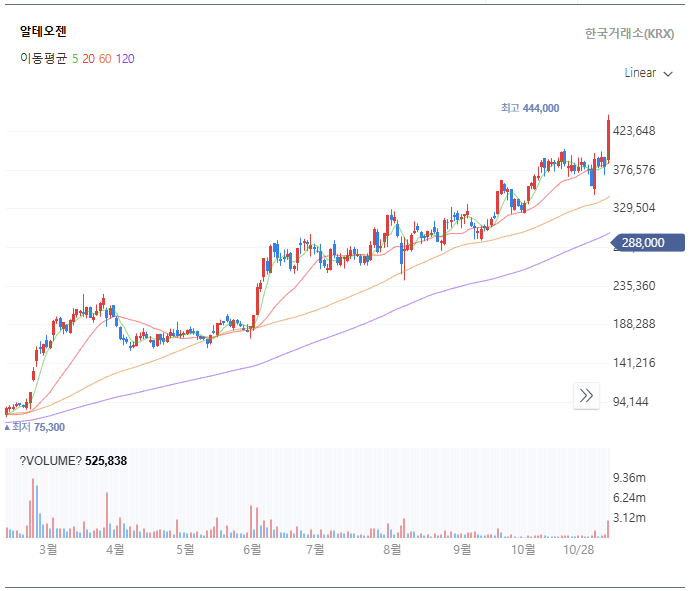The width and height of the screenshot is (693, 591).
Task: Click the 376,576 price axis value
Action: (634, 170)
